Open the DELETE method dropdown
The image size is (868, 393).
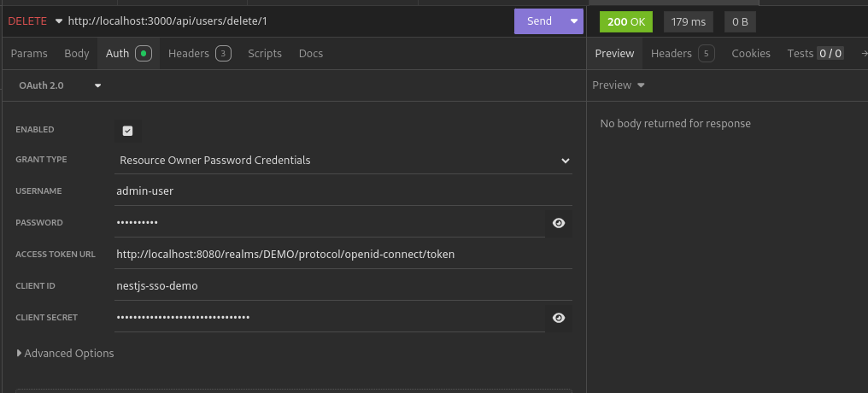tap(35, 21)
